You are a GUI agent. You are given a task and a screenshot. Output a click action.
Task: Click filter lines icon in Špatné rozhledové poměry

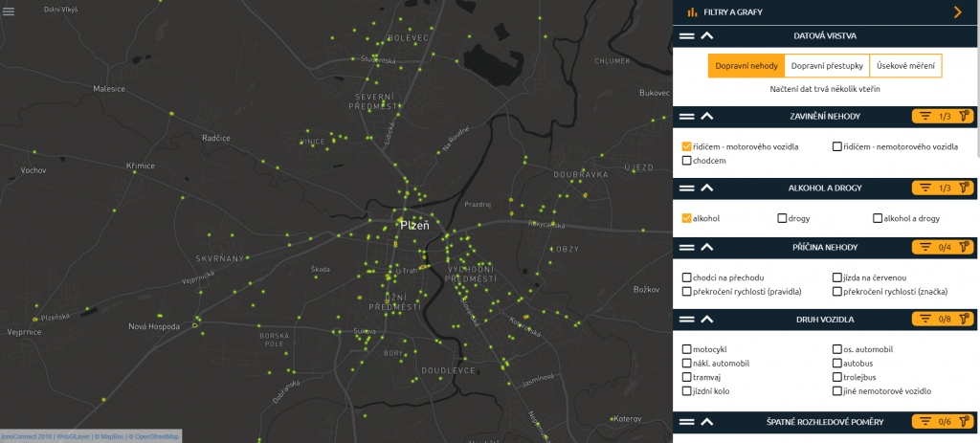pyautogui.click(x=925, y=422)
